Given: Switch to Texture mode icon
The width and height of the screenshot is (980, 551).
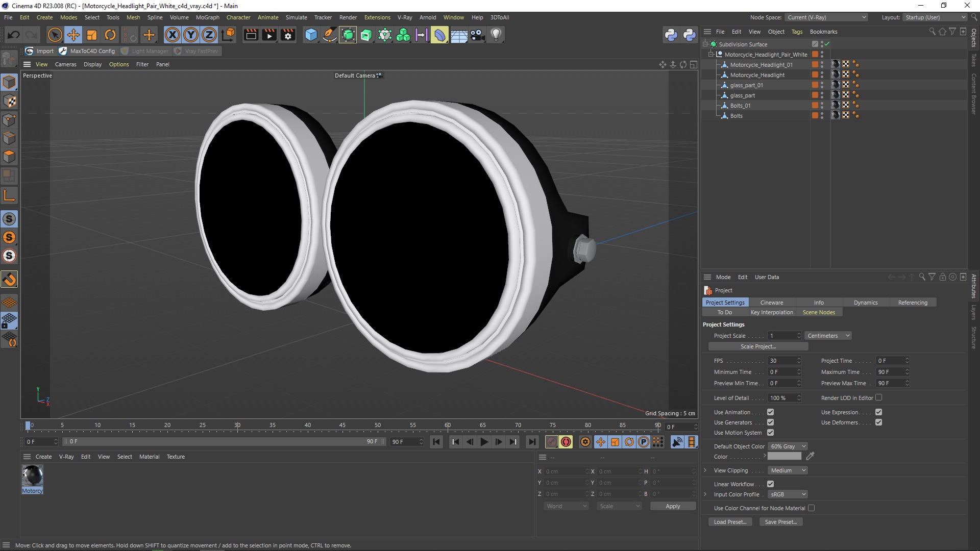Looking at the screenshot, I should click(x=9, y=101).
